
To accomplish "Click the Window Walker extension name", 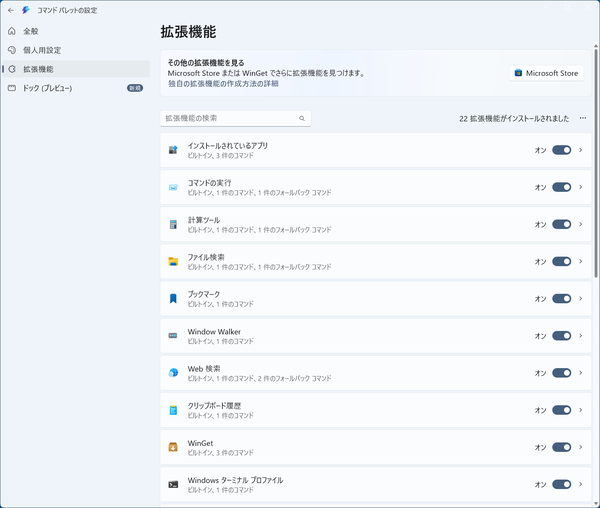I will pos(214,332).
